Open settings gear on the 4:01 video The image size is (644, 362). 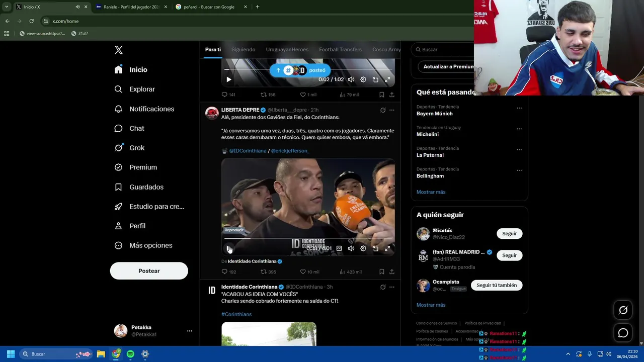[x=363, y=248]
